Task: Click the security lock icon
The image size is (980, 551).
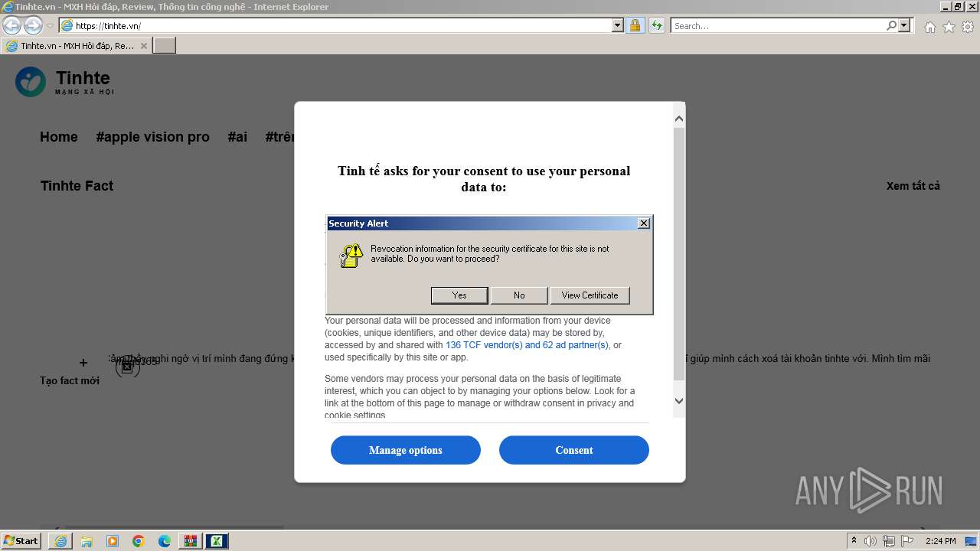Action: (x=635, y=26)
